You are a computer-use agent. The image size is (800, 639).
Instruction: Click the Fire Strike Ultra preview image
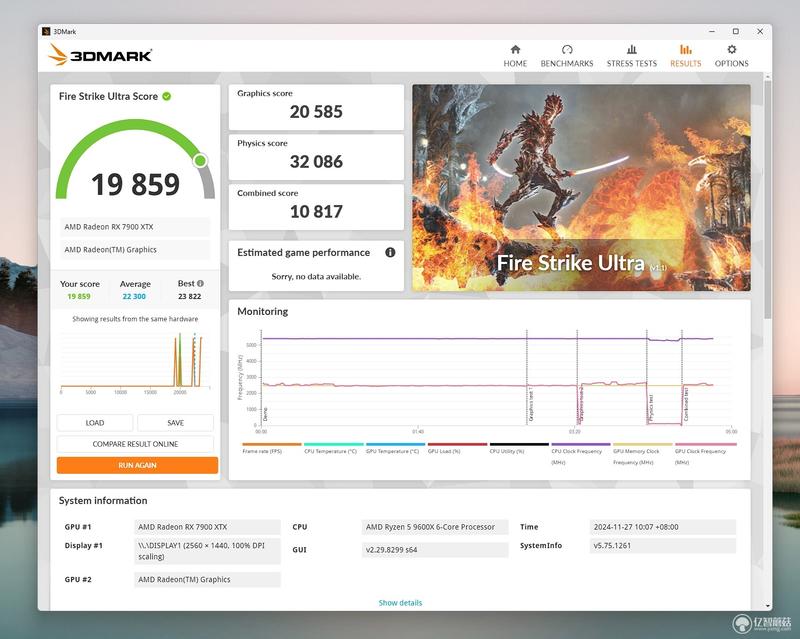tap(581, 188)
